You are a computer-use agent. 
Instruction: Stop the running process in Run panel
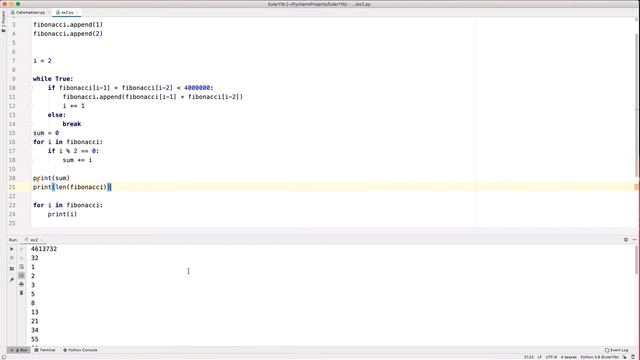(11, 258)
